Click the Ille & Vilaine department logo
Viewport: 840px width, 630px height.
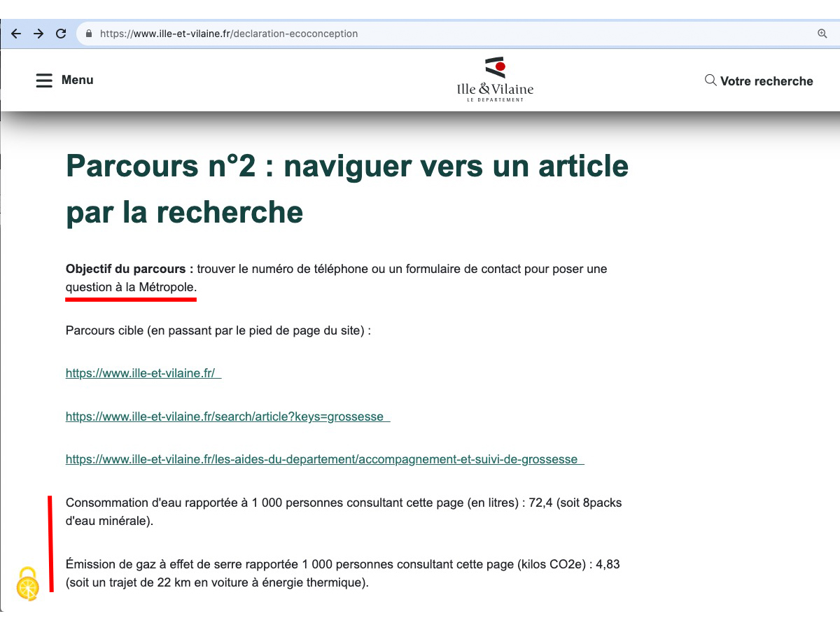click(x=495, y=80)
